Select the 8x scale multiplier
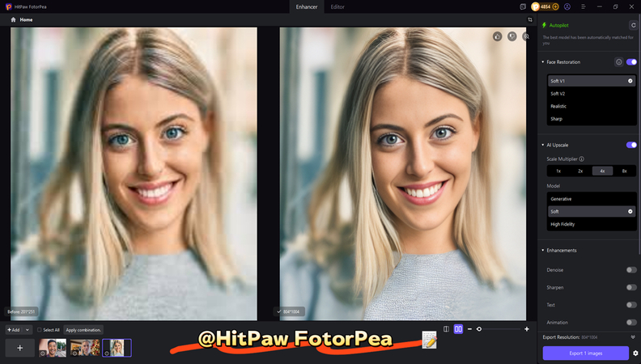Viewport: 641px width, 364px height. [x=625, y=171]
